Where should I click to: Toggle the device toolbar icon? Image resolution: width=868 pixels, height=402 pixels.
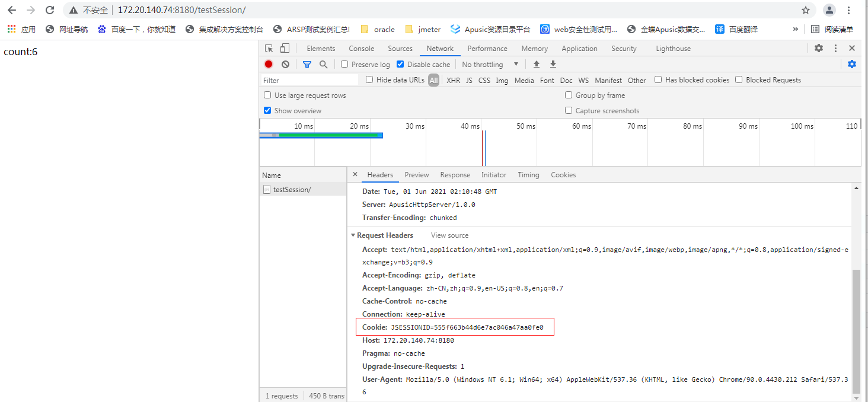point(285,49)
